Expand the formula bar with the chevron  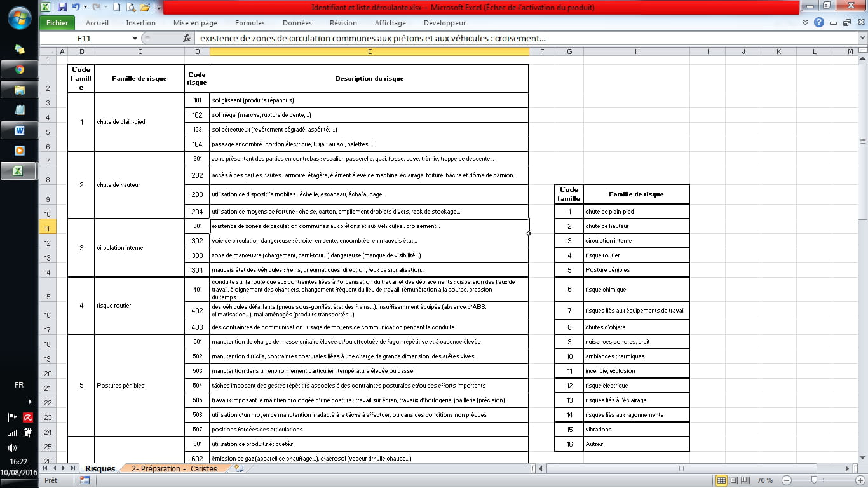coord(862,39)
